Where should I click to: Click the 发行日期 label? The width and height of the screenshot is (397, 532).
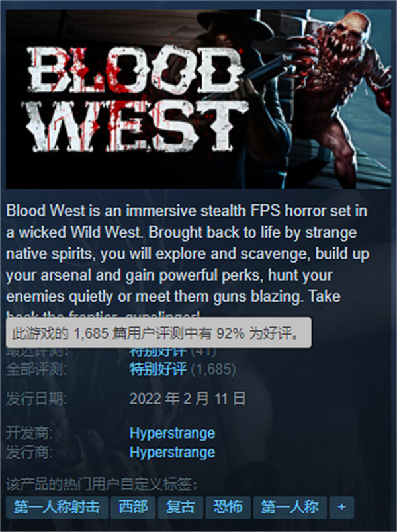[x=36, y=398]
